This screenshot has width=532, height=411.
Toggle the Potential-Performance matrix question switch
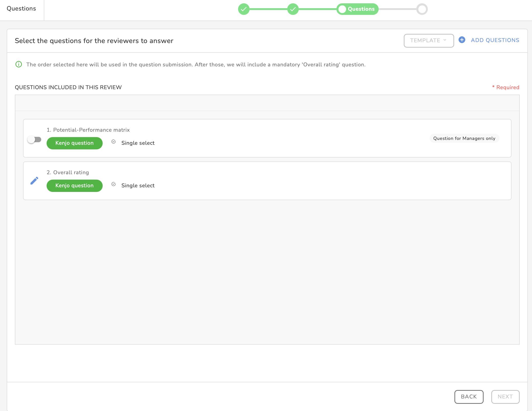point(34,139)
